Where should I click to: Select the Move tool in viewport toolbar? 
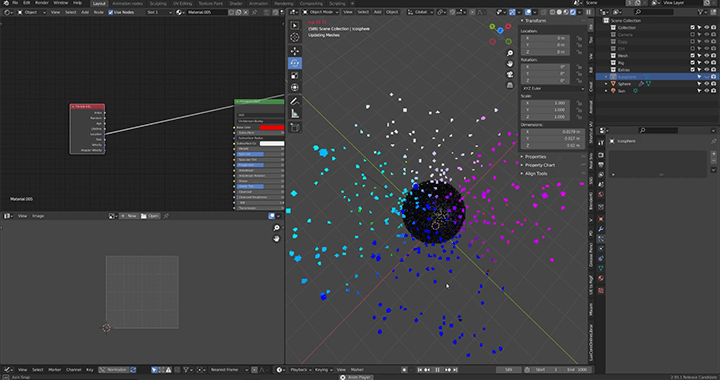coord(295,51)
